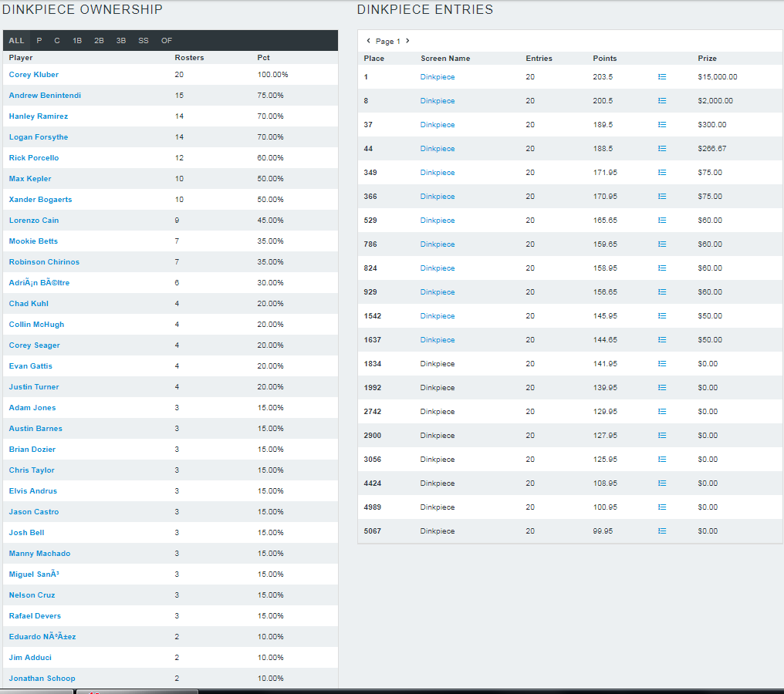
Task: Open Rafael Devers player link
Action: click(x=35, y=616)
